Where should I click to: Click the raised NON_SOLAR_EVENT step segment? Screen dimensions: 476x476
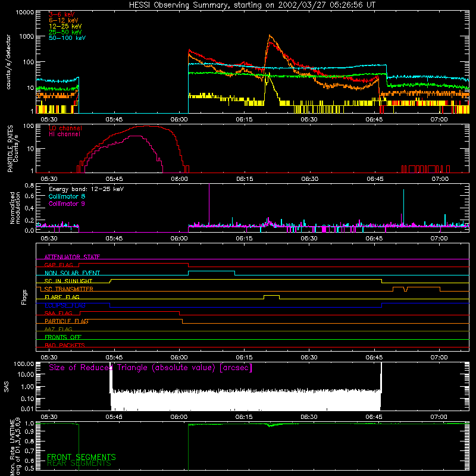coord(212,271)
